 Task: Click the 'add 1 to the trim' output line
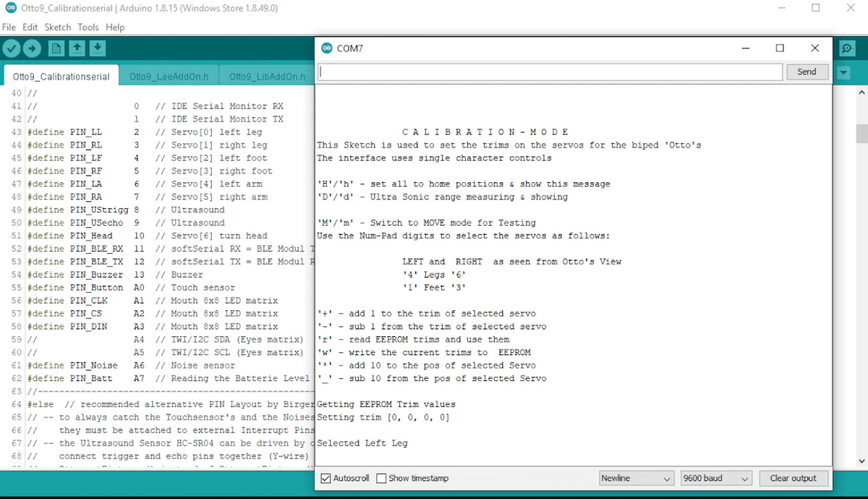[427, 314]
